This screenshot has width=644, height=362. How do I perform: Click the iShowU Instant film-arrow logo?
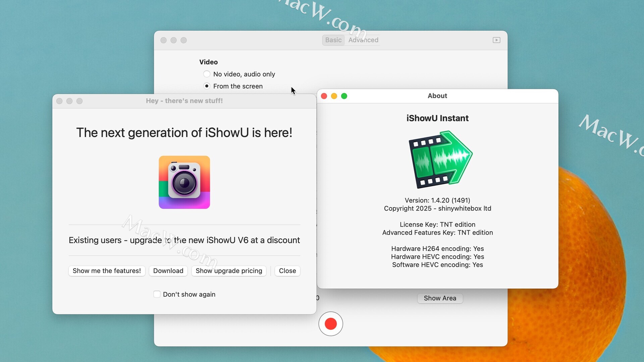440,160
